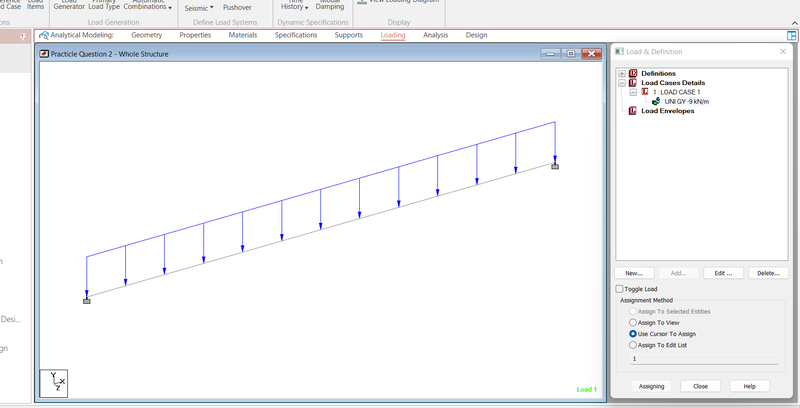Click the XYZ axis orientation indicator
Screen dimensions: 800x408
click(54, 384)
